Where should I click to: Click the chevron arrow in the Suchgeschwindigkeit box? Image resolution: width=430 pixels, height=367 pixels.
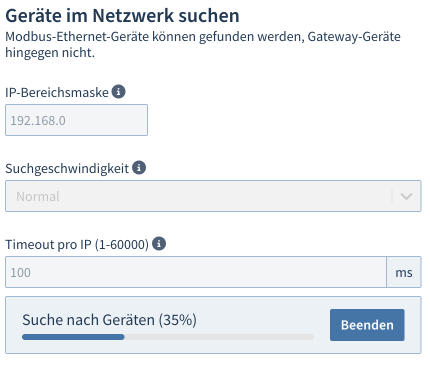[x=406, y=196]
